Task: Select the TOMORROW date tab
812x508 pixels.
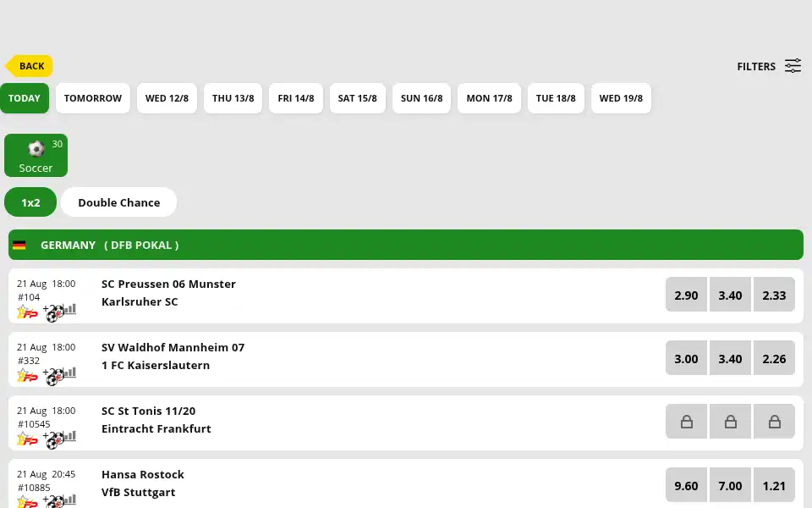Action: click(x=93, y=98)
